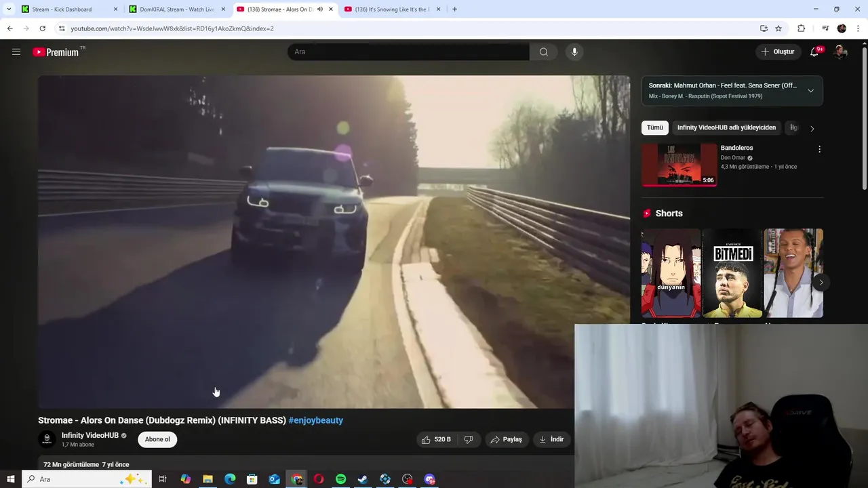Open the tab search dropdown arrow
This screenshot has height=488, width=868.
[9, 9]
